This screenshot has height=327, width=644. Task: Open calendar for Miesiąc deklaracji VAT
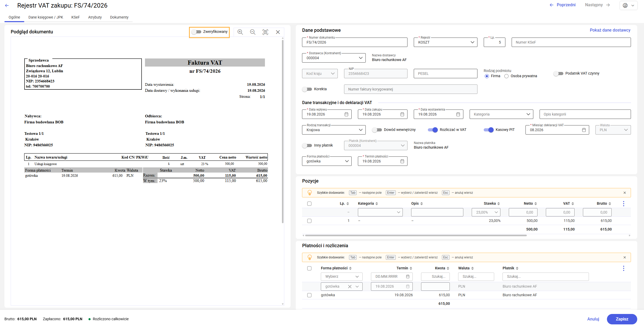coord(584,130)
